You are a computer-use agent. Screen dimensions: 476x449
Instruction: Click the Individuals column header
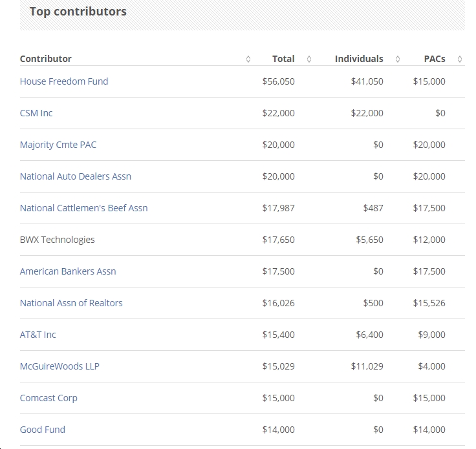pyautogui.click(x=359, y=59)
